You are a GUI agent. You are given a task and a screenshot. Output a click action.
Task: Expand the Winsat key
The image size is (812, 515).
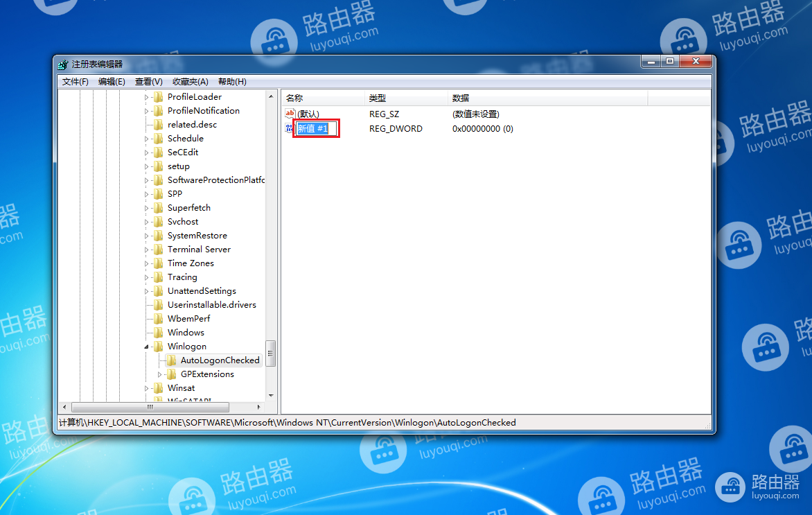[146, 388]
